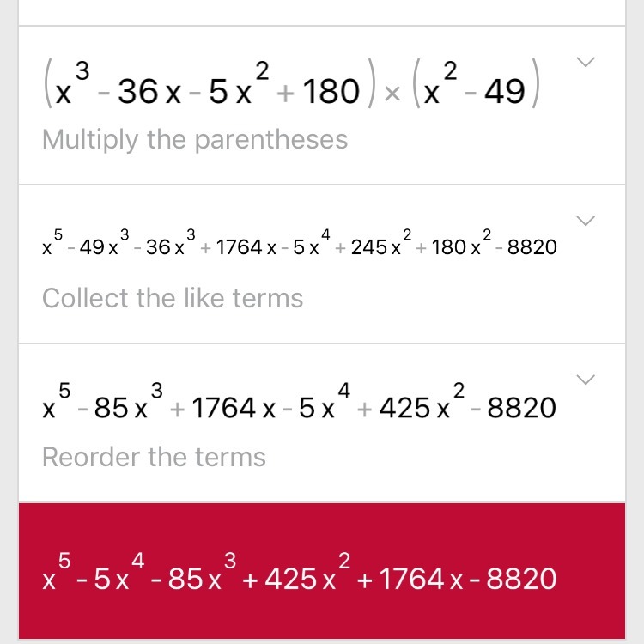
Task: Click the multiplication sign between the parentheses
Action: pyautogui.click(x=392, y=93)
